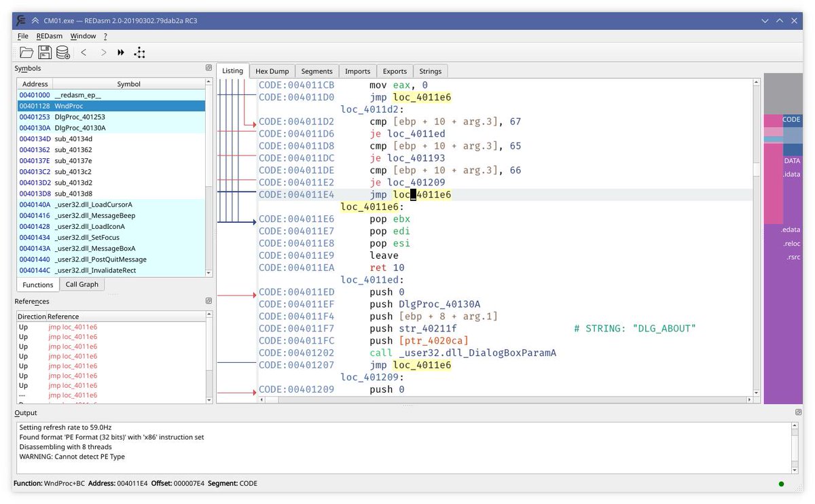This screenshot has height=504, width=815.
Task: Click the [ptr_4020ca] operand
Action: (433, 341)
